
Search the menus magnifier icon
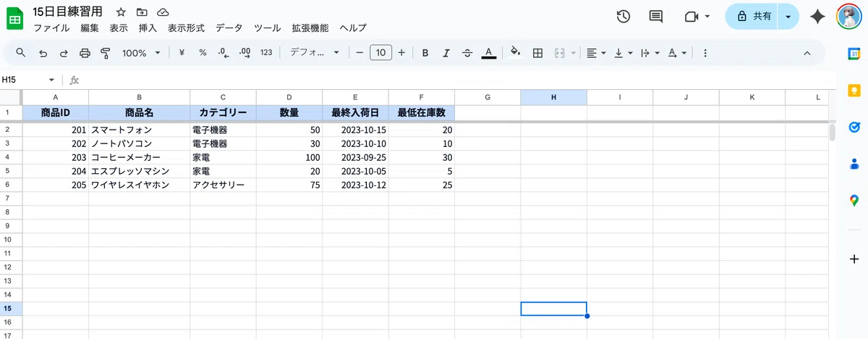click(x=21, y=53)
